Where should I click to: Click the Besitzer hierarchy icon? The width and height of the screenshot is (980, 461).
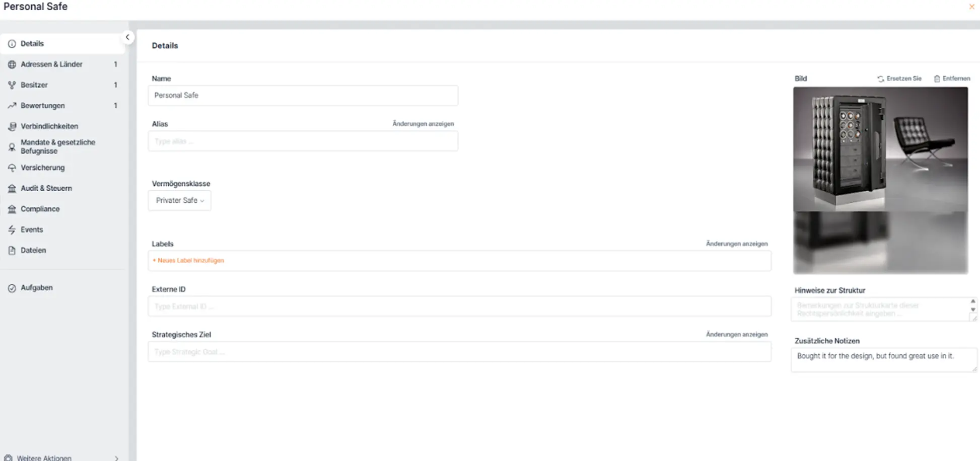(x=12, y=85)
